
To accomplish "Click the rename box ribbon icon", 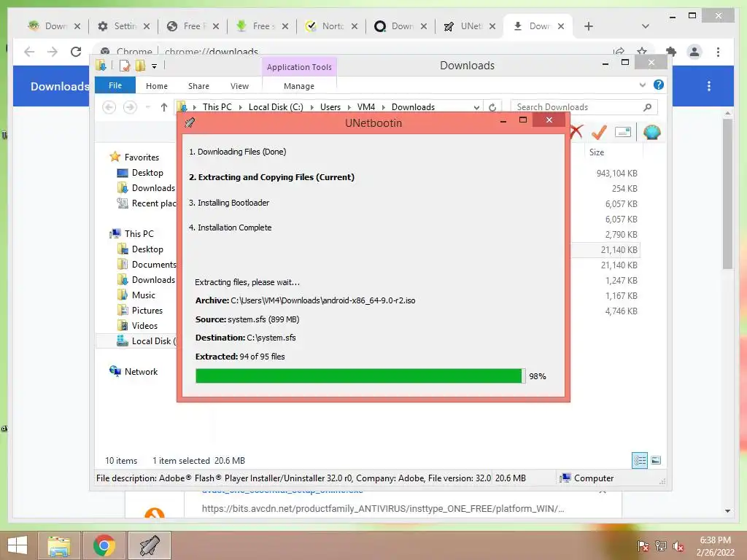I will [623, 132].
